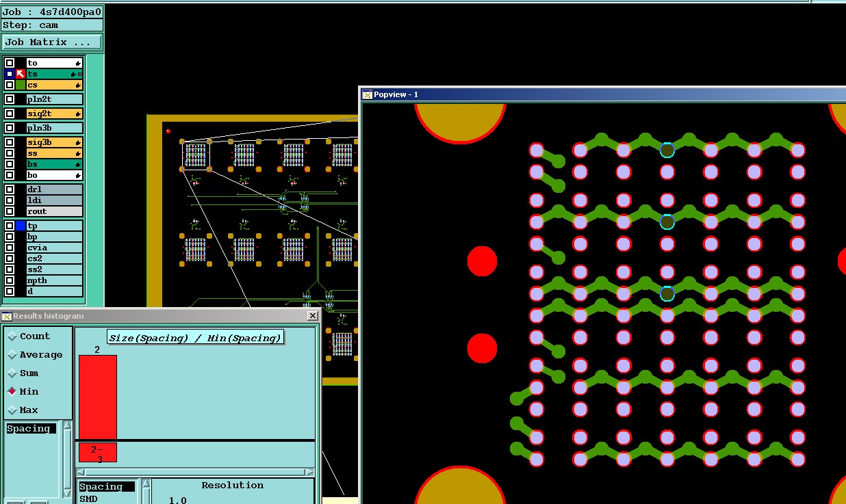Close the Results histogram window
The height and width of the screenshot is (504, 846).
pyautogui.click(x=312, y=315)
